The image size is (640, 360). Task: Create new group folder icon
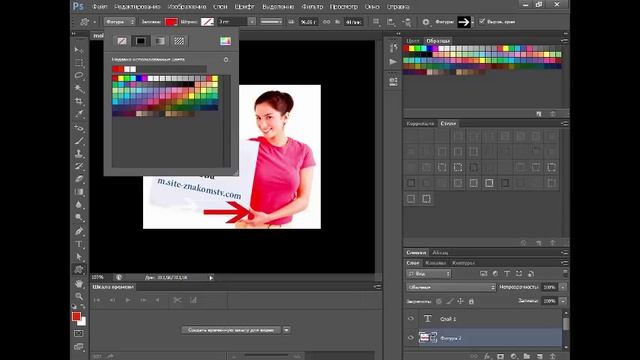pyautogui.click(x=527, y=356)
